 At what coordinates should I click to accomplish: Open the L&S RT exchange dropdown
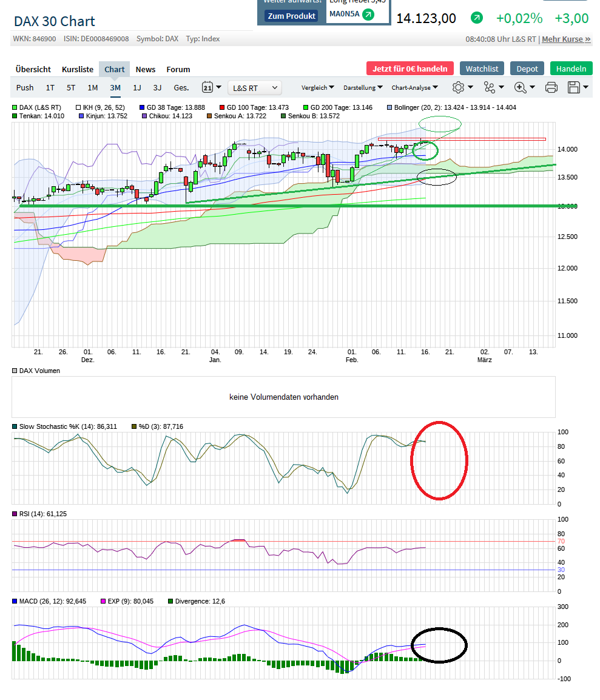pyautogui.click(x=254, y=87)
